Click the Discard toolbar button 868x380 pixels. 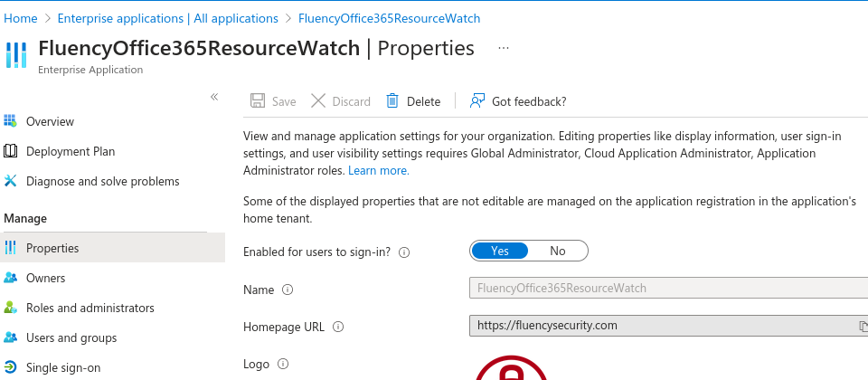[x=341, y=101]
